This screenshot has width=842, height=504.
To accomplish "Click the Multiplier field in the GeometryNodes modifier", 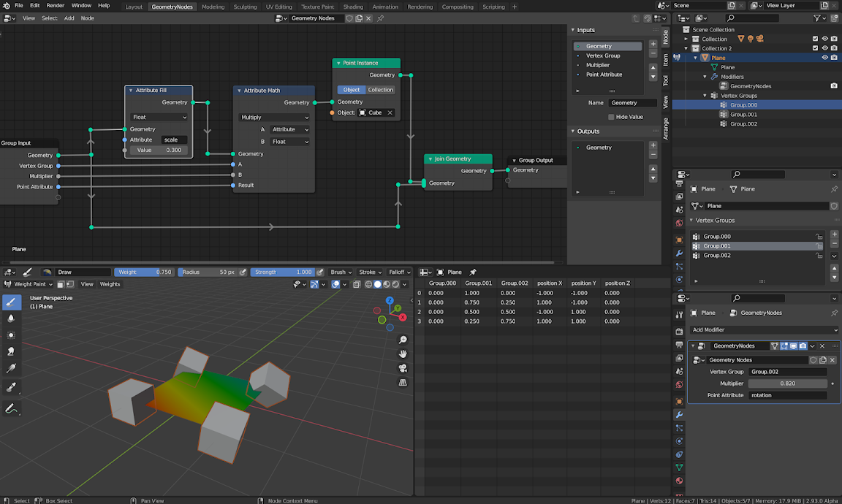I will [787, 383].
